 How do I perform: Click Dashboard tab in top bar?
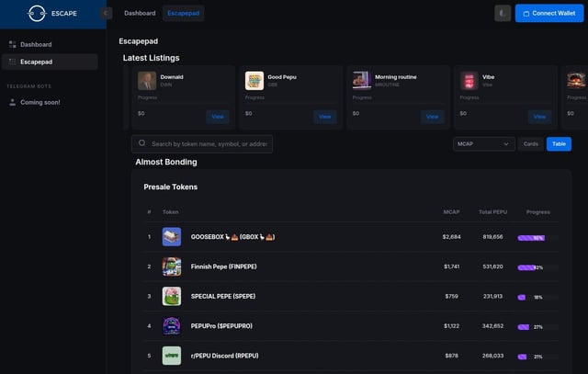[140, 13]
